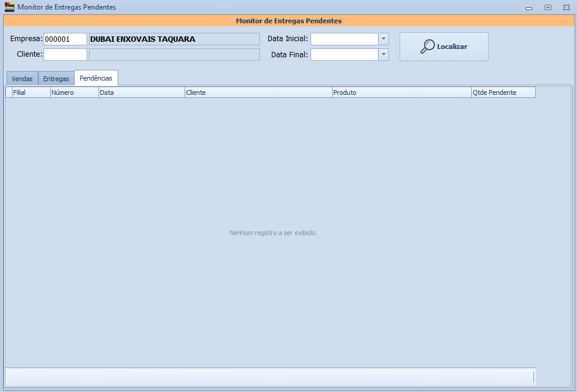The width and height of the screenshot is (577, 392).
Task: Click inside the Data Final date field
Action: pyautogui.click(x=344, y=55)
